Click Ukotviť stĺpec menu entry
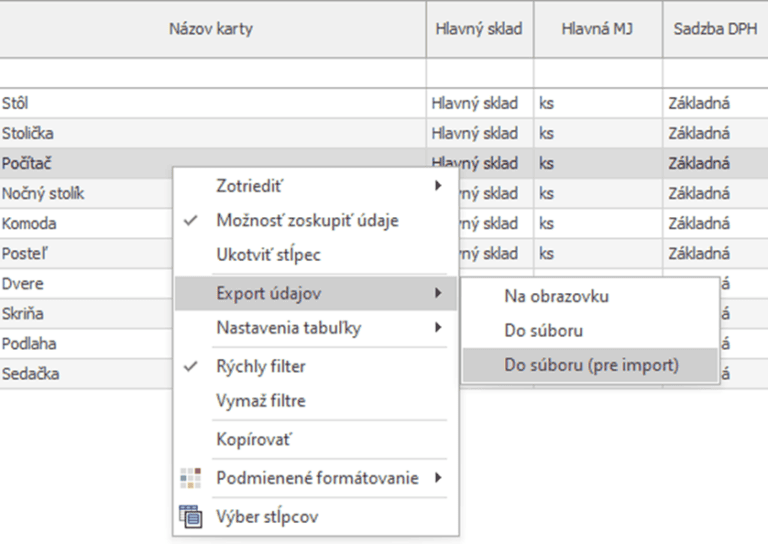The width and height of the screenshot is (768, 544). 268,255
